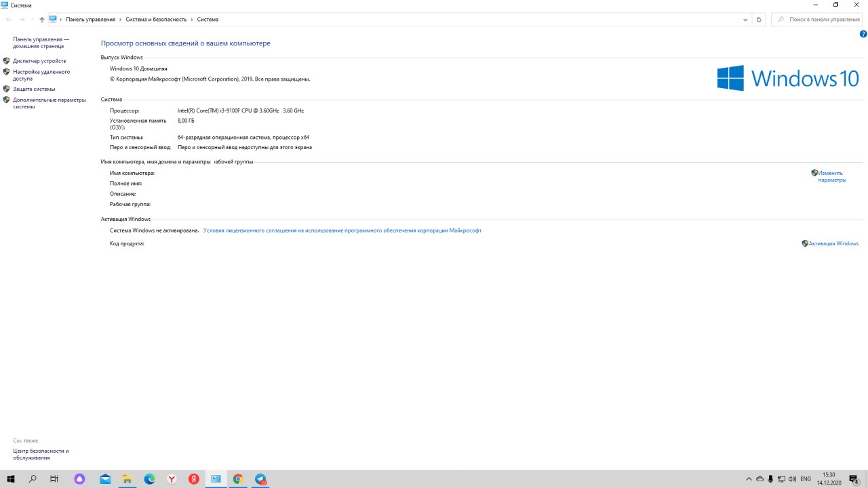The image size is (868, 488).
Task: Click the microphone tray icon
Action: [770, 479]
